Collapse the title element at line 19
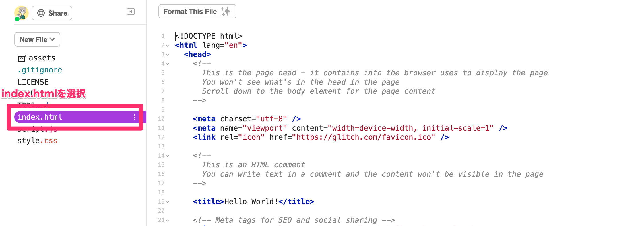 tap(168, 202)
